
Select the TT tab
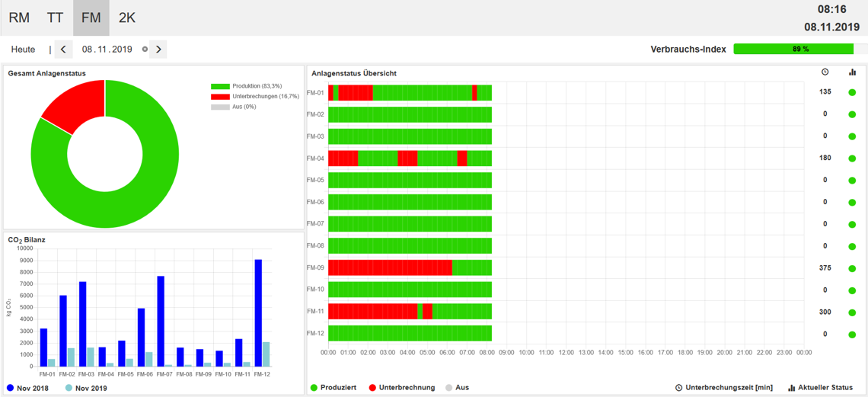tap(55, 18)
